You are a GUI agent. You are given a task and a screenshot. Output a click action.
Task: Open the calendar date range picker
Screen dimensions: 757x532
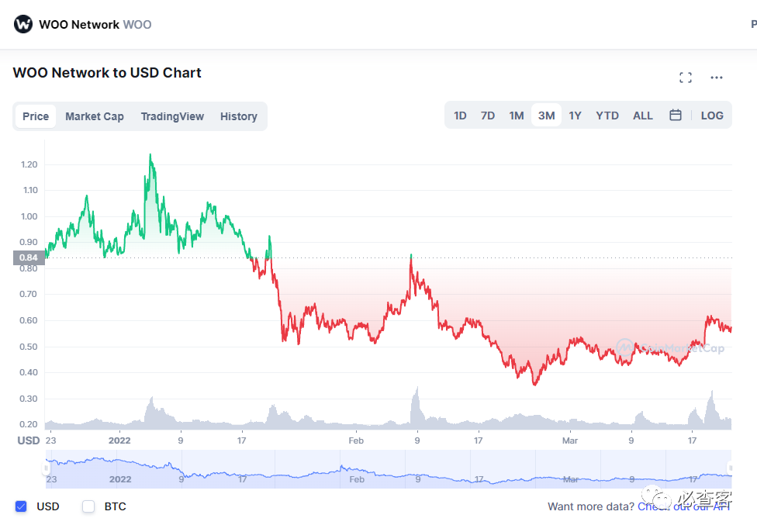click(676, 115)
